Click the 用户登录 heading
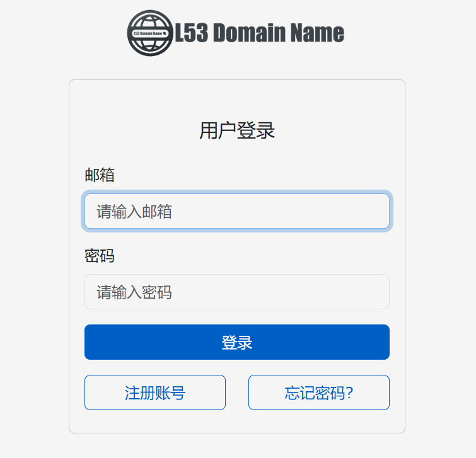The height and width of the screenshot is (458, 476). tap(237, 131)
